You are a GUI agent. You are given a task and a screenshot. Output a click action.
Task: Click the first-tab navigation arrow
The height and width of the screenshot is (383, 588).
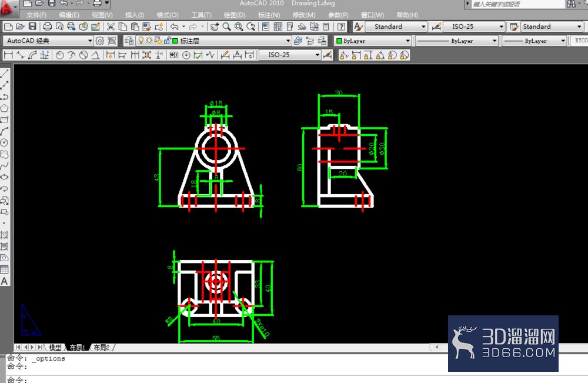pyautogui.click(x=18, y=347)
